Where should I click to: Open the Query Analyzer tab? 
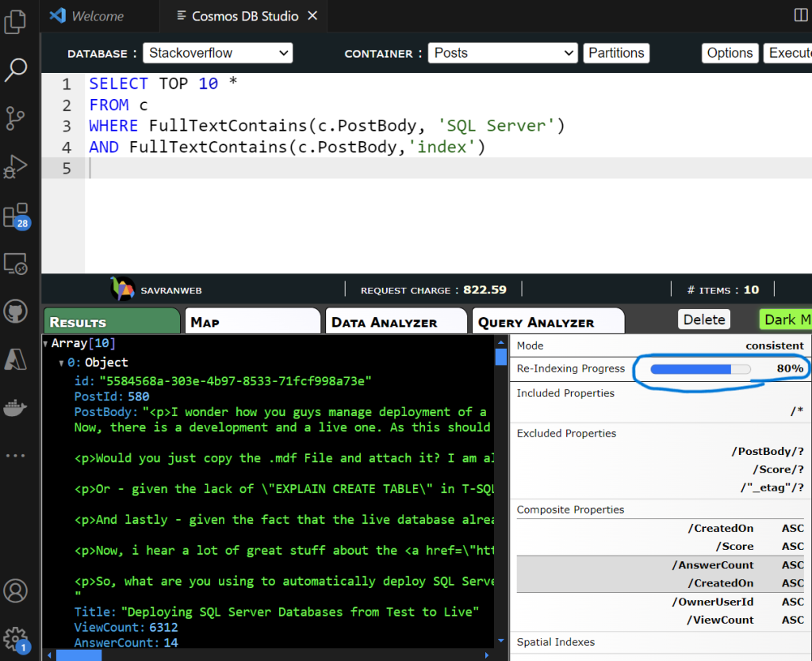click(548, 322)
